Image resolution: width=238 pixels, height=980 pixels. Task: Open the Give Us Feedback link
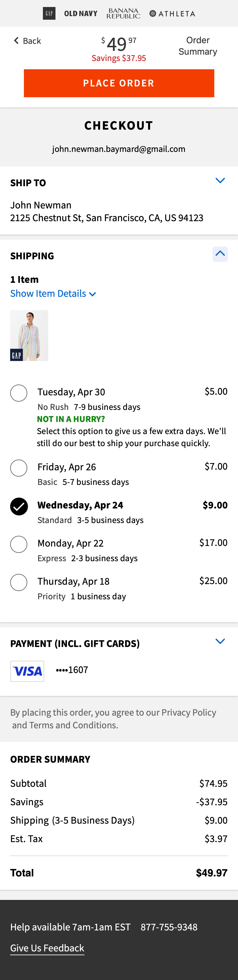(47, 948)
